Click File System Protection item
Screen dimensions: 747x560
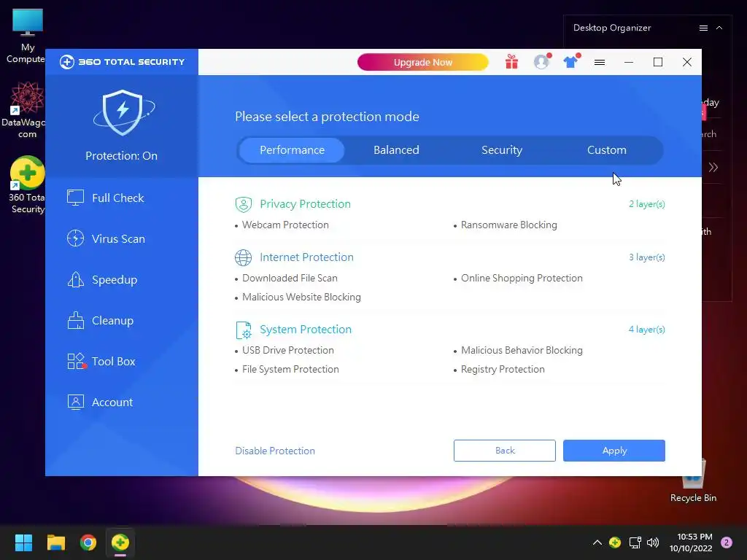click(290, 370)
